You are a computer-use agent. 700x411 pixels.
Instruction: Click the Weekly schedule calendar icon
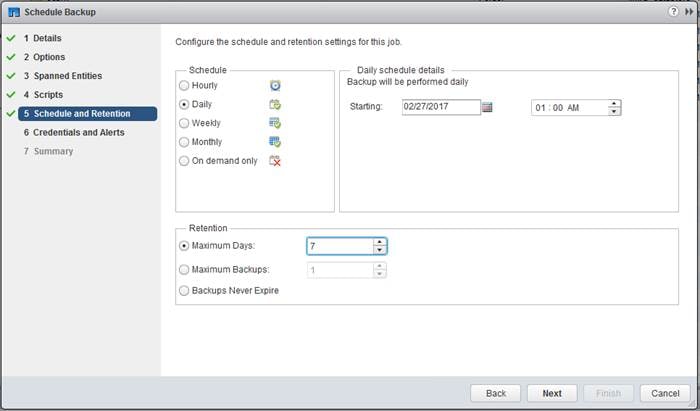tap(275, 123)
